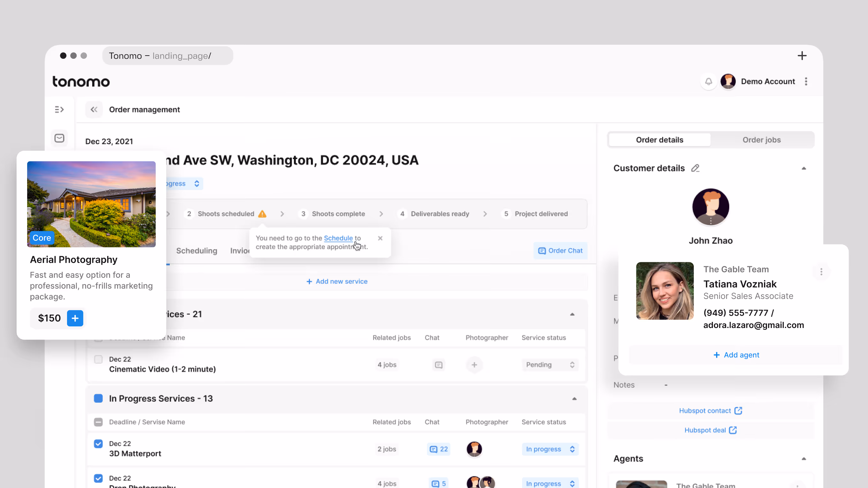Switch to the Order jobs tab

pos(761,140)
